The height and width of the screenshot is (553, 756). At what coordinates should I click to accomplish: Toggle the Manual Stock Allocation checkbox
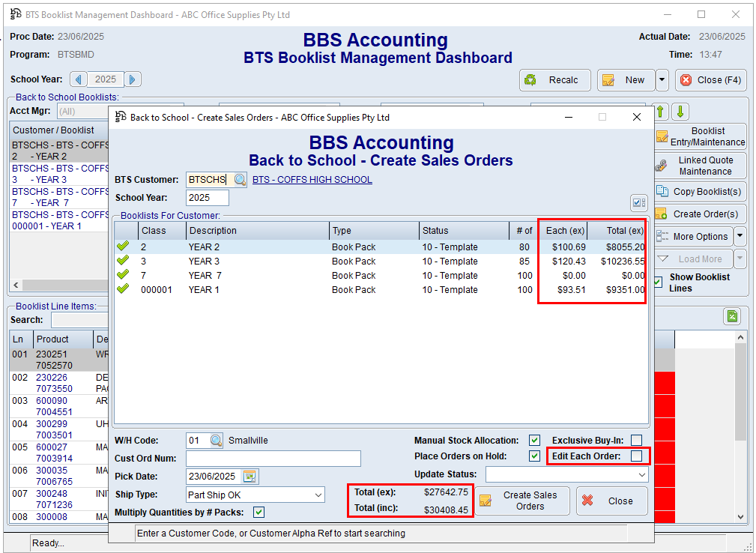[534, 441]
